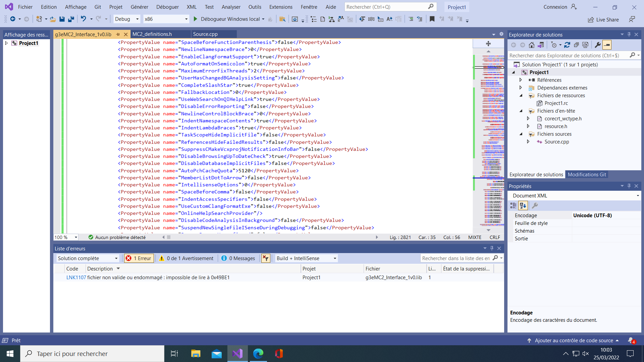Screen dimensions: 644x362
Task: Open the Debug configuration dropdown
Action: click(127, 19)
